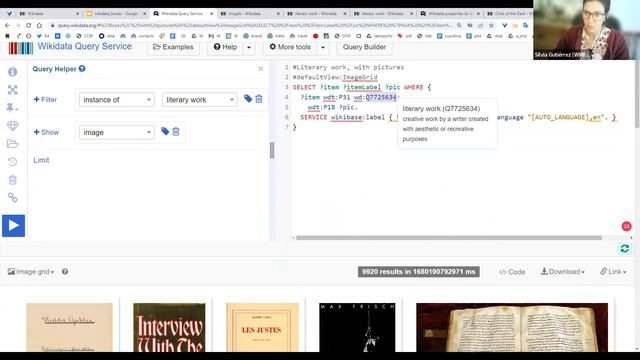Copy short link with the chain icon

point(13,198)
